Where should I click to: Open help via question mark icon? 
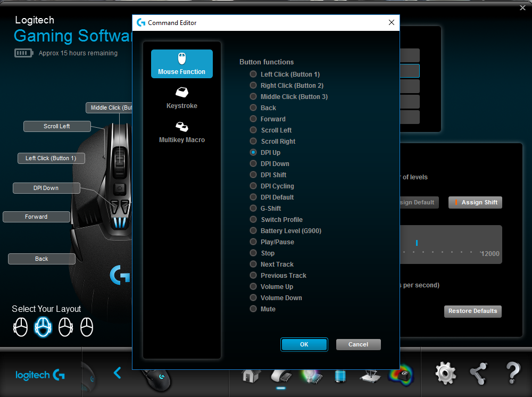click(x=512, y=374)
